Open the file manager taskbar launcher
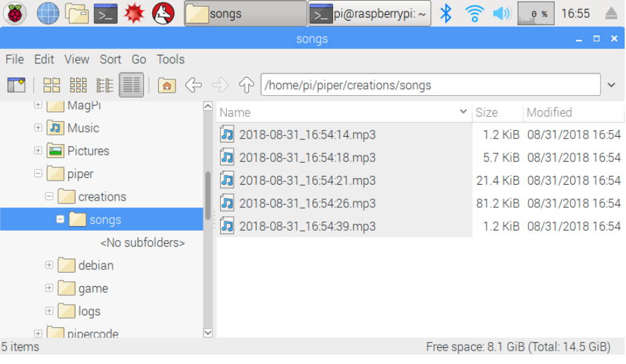The image size is (626, 364). coord(77,13)
